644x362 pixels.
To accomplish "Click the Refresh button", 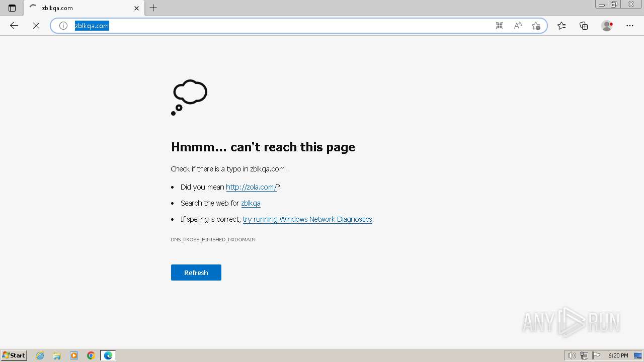I will [196, 273].
